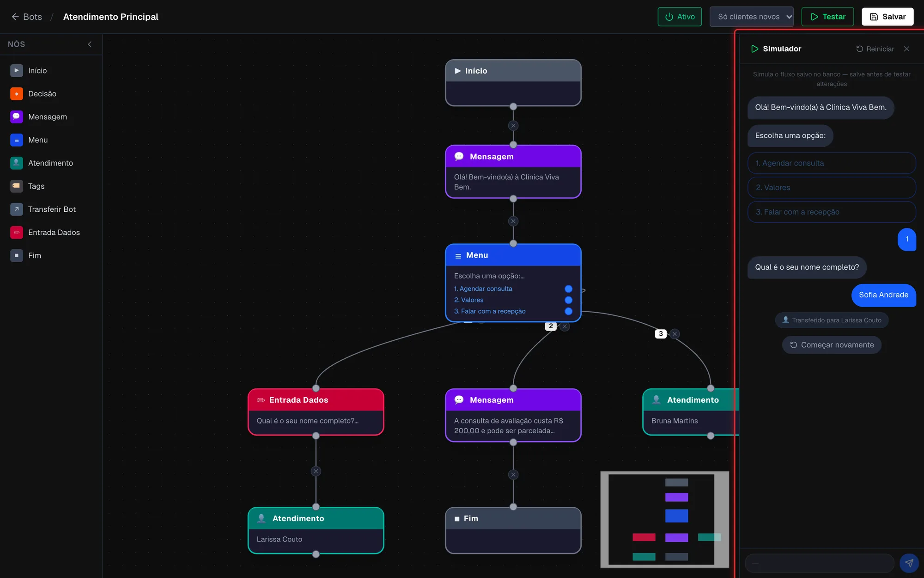Pick the Mensagem node icon in sidebar
Screen dimensions: 924x578
coord(17,117)
